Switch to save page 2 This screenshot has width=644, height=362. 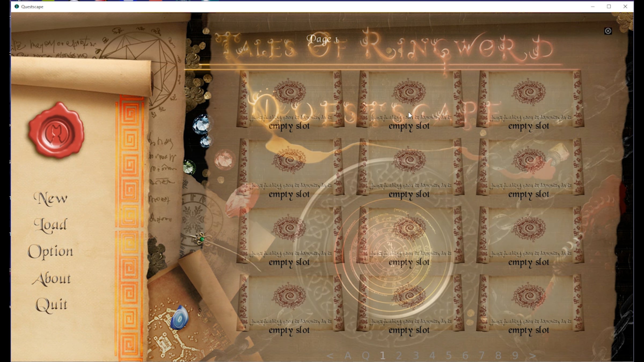[x=399, y=356]
